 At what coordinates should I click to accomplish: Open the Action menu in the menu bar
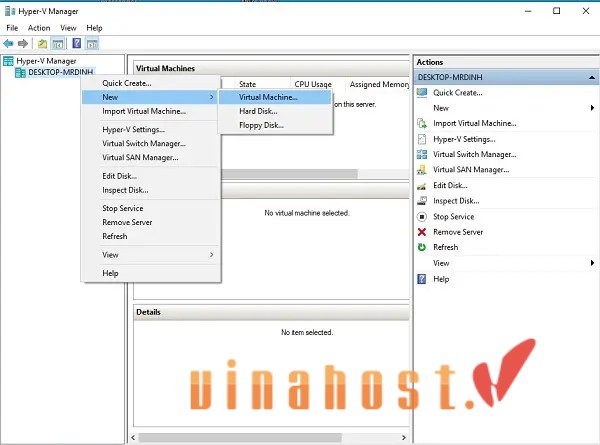click(39, 28)
